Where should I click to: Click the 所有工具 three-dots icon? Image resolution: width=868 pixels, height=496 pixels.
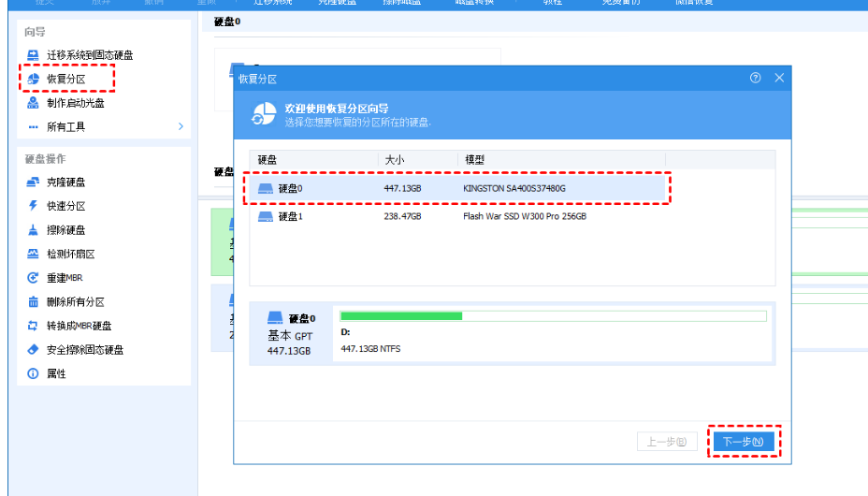34,126
